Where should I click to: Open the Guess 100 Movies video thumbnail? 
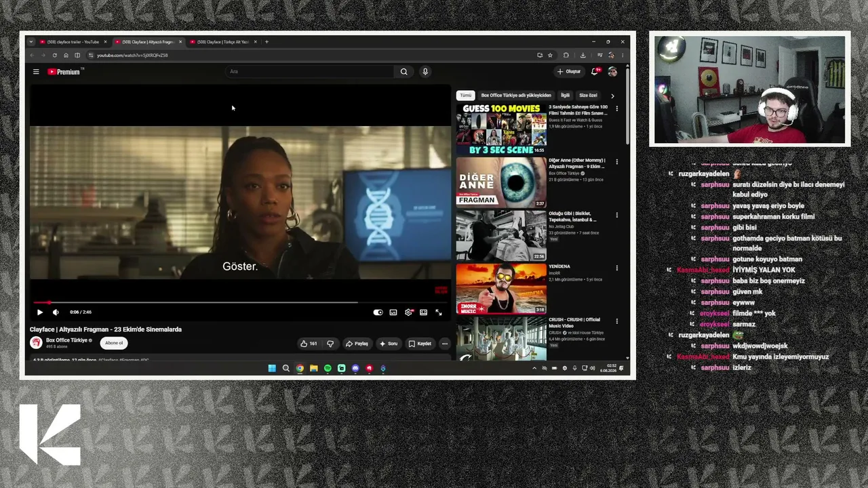tap(501, 129)
